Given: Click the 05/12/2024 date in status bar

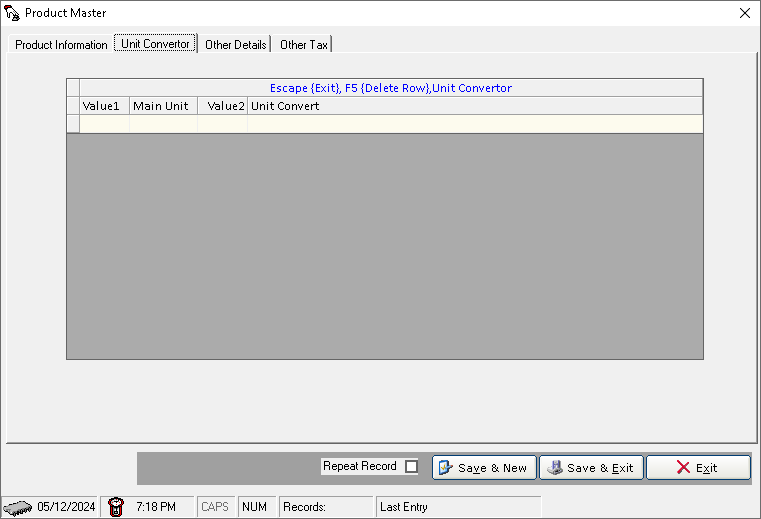Looking at the screenshot, I should pos(66,507).
